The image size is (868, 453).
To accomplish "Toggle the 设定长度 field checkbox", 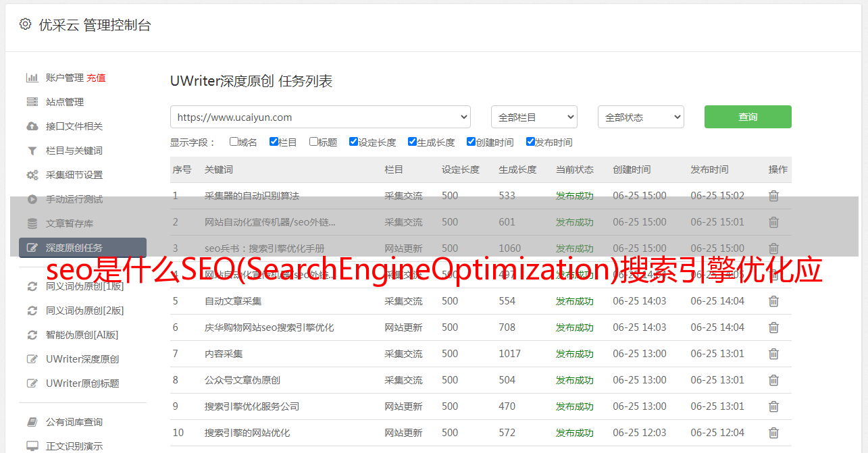I will click(x=353, y=142).
